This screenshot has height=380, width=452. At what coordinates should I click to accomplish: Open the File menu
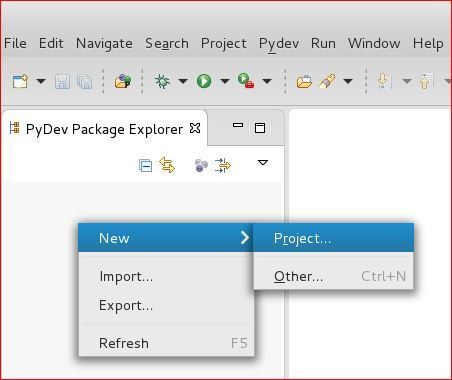pyautogui.click(x=15, y=43)
